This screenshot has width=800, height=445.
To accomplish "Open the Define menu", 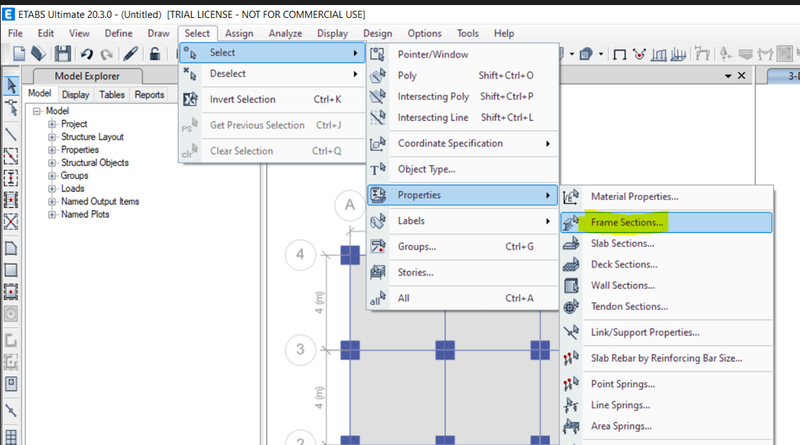I will 118,33.
